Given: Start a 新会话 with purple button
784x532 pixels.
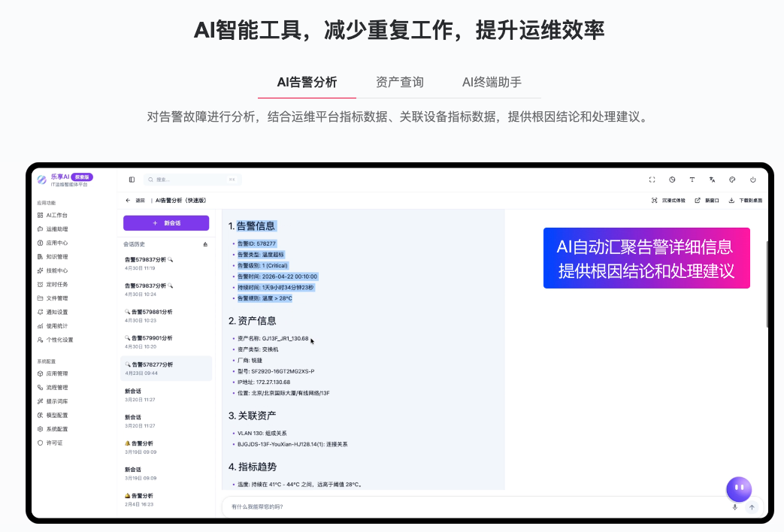Looking at the screenshot, I should pyautogui.click(x=166, y=223).
